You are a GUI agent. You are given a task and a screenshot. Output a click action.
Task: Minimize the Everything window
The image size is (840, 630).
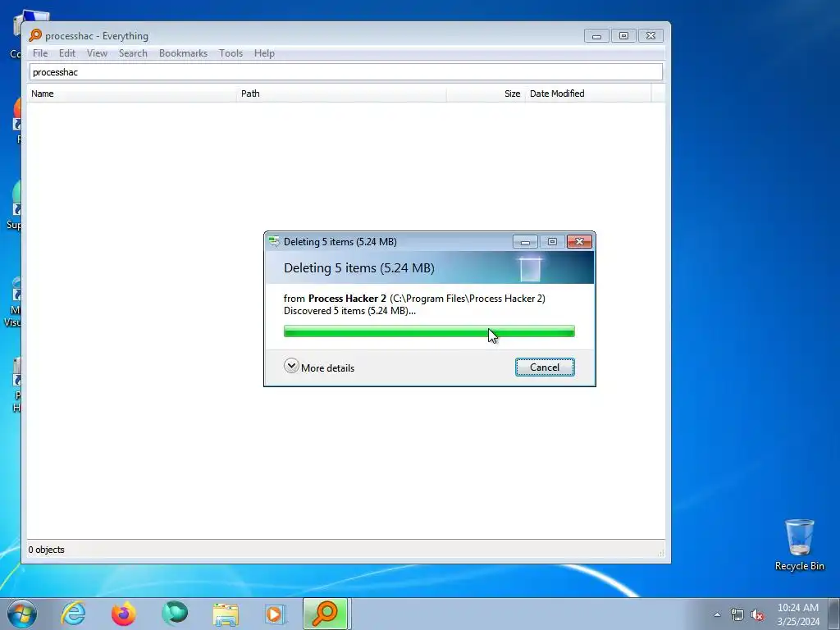596,36
